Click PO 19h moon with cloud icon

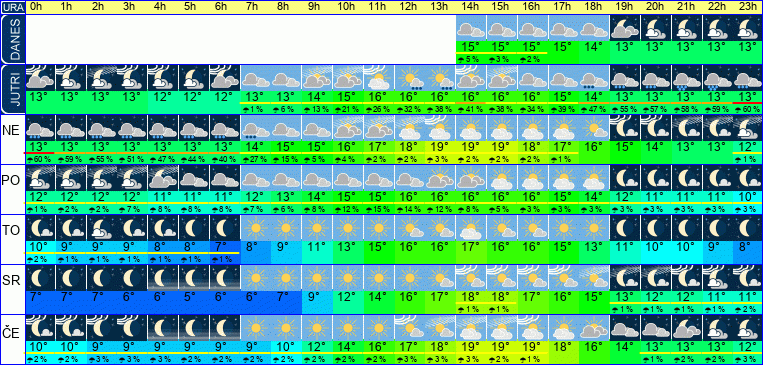coord(625,178)
